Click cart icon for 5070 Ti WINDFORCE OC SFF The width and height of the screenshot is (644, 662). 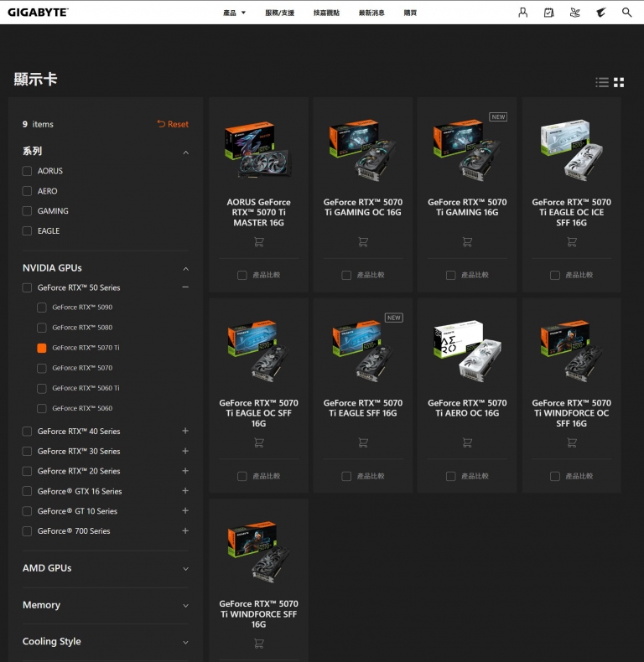[x=571, y=442]
